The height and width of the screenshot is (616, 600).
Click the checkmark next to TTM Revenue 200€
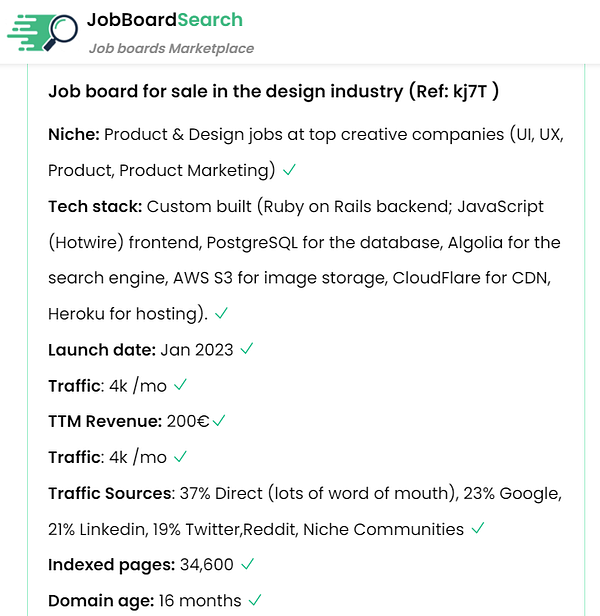point(219,421)
